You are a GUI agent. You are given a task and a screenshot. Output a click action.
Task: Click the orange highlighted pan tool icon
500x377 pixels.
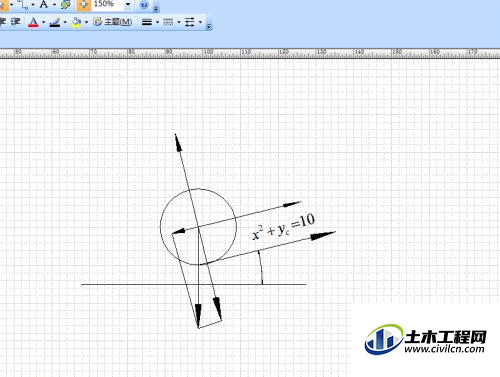coord(84,4)
